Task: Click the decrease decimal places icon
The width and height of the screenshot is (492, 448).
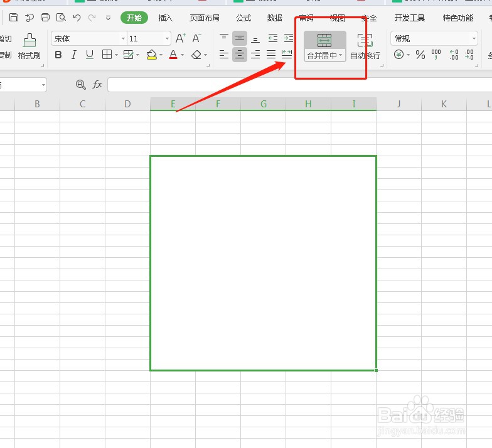Action: [469, 55]
